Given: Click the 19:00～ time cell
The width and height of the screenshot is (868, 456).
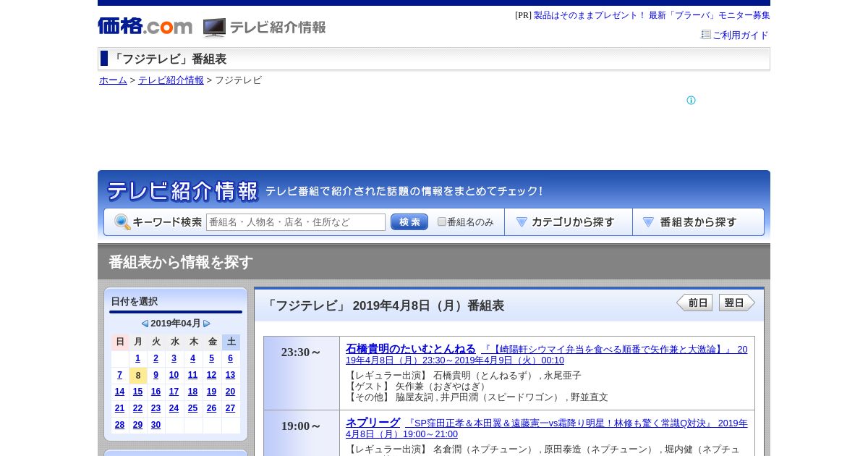Looking at the screenshot, I should (302, 434).
